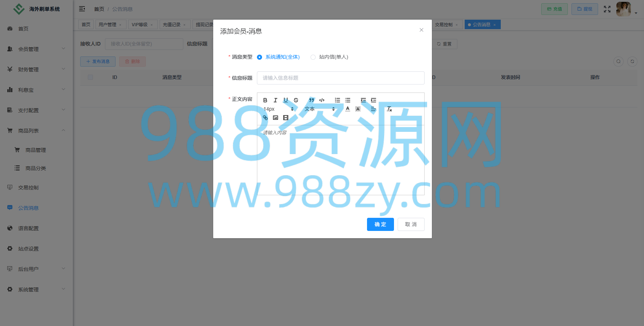This screenshot has width=644, height=326.
Task: Open the 文本 heading style dropdown
Action: tap(320, 109)
